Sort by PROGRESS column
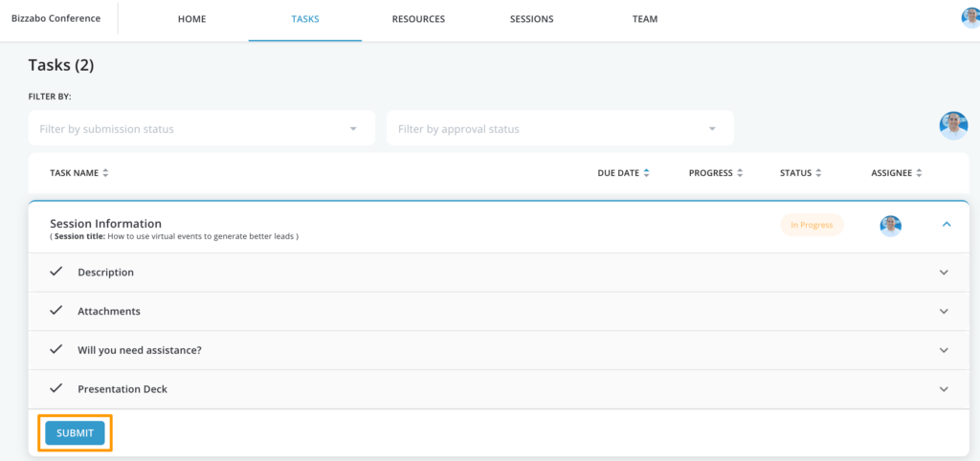This screenshot has height=461, width=980. click(x=716, y=173)
